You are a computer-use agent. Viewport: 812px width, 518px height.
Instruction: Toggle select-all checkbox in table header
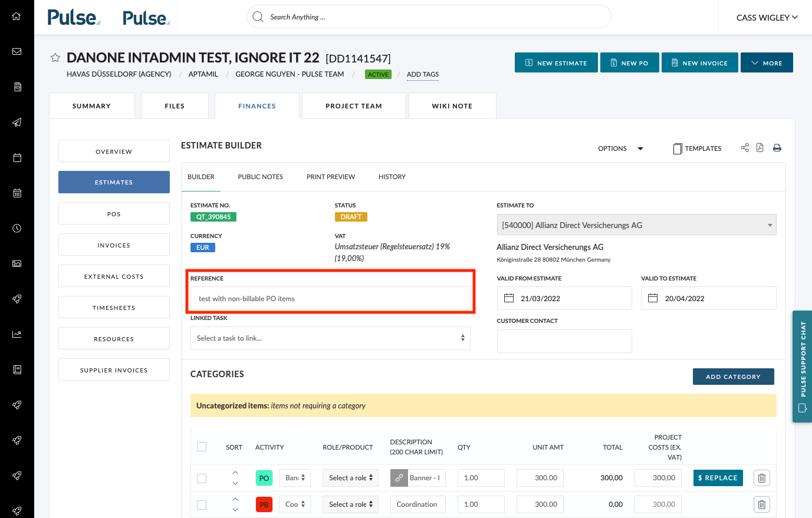pyautogui.click(x=202, y=447)
